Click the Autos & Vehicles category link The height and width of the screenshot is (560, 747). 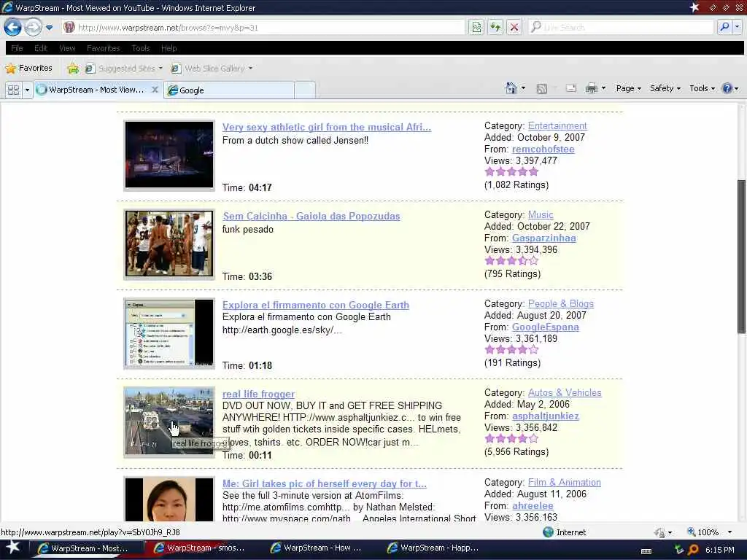[x=565, y=393]
